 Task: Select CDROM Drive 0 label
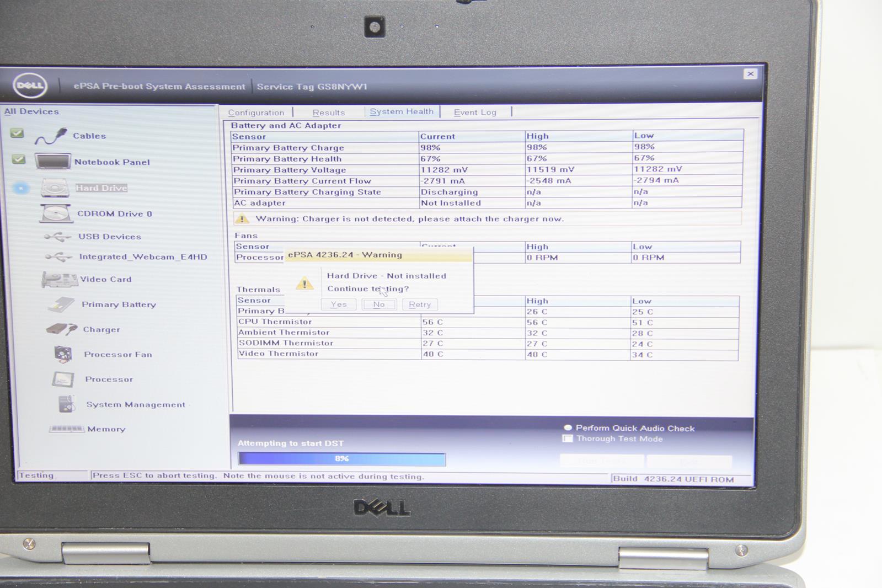click(x=115, y=214)
